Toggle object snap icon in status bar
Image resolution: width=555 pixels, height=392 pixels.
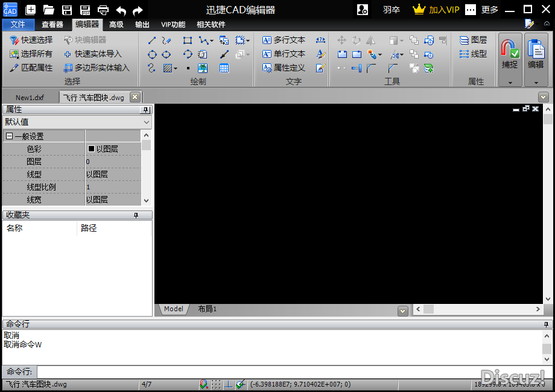[204, 384]
